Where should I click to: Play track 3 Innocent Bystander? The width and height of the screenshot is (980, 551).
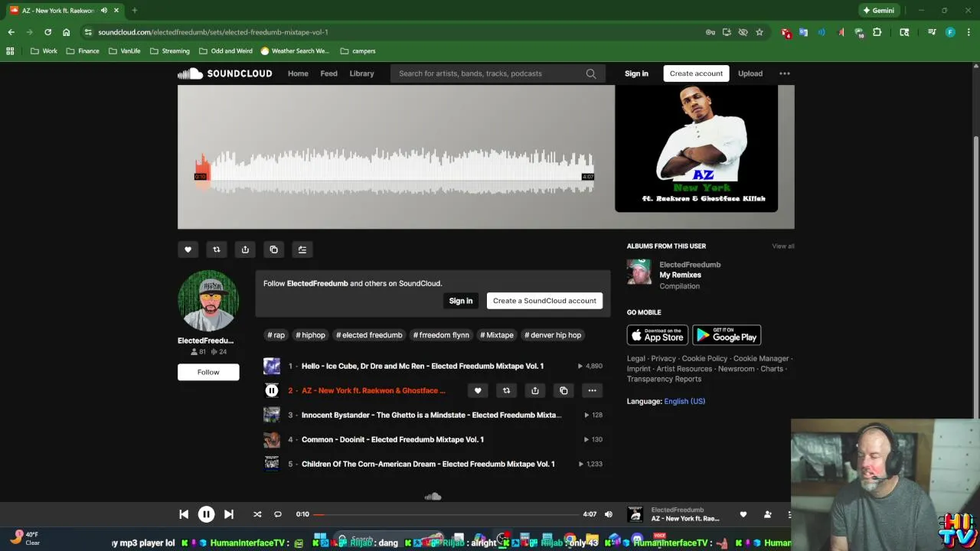pos(431,415)
